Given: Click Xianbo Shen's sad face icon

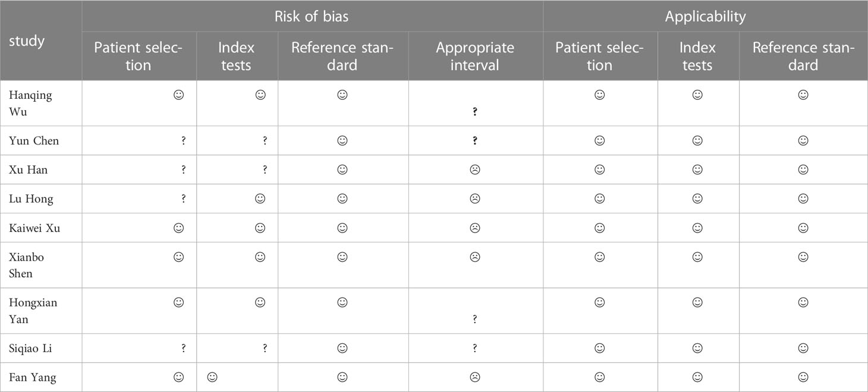Looking at the screenshot, I should 475,257.
